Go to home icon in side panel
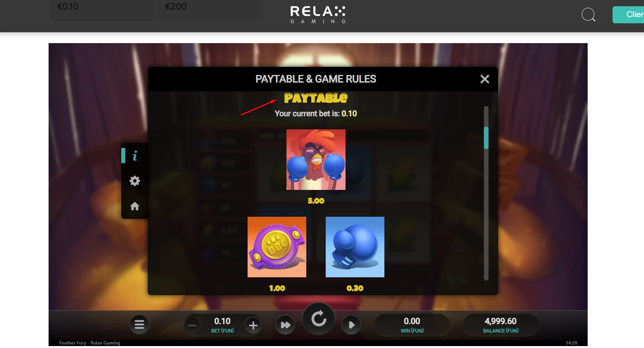This screenshot has height=348, width=644. pyautogui.click(x=134, y=206)
